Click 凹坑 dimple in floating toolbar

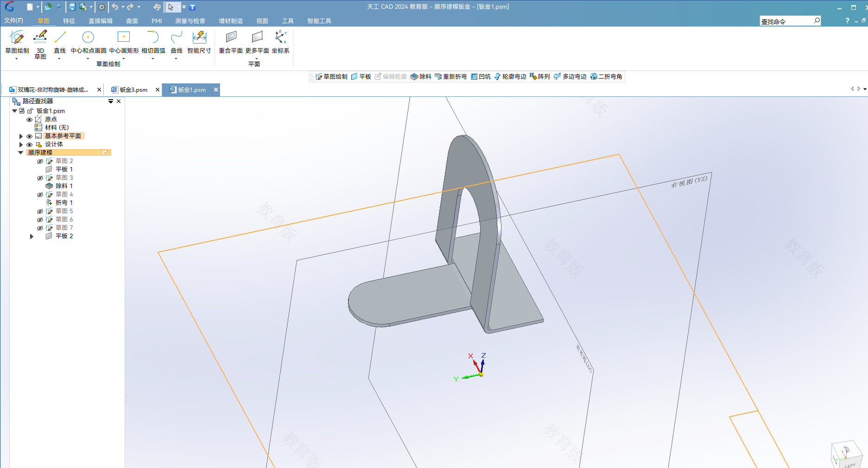pos(481,76)
